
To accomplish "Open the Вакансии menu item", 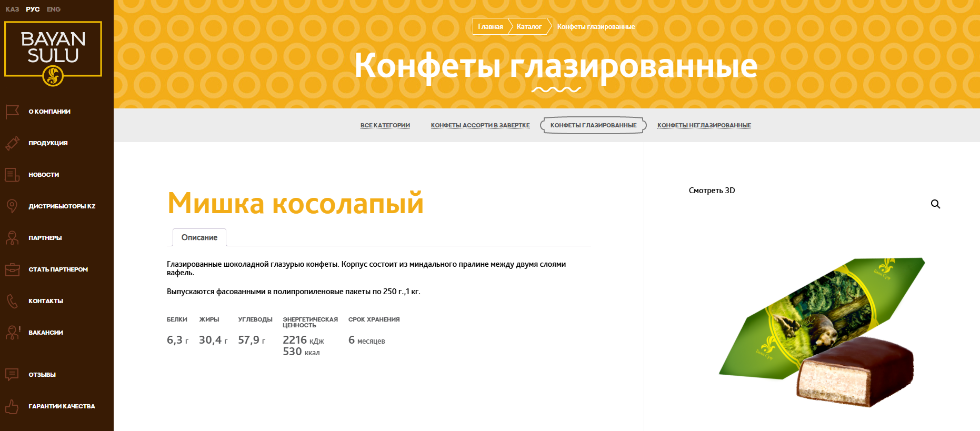I will (x=46, y=333).
